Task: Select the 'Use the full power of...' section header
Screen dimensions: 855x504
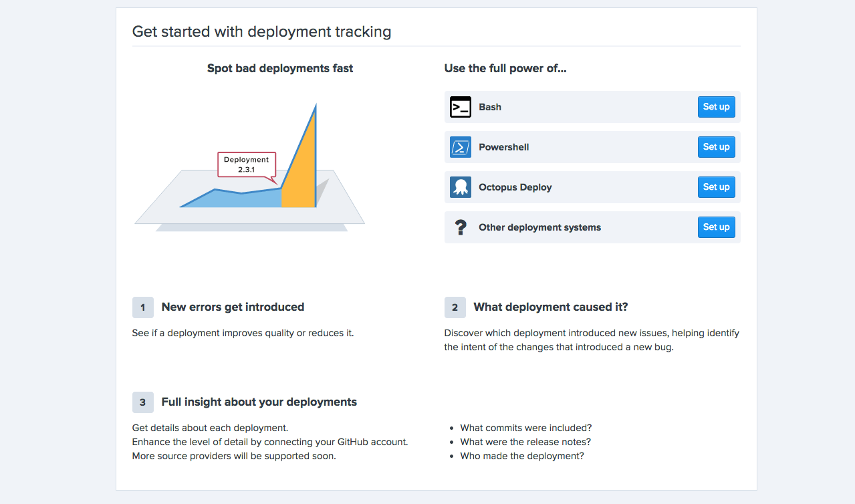Action: tap(505, 68)
